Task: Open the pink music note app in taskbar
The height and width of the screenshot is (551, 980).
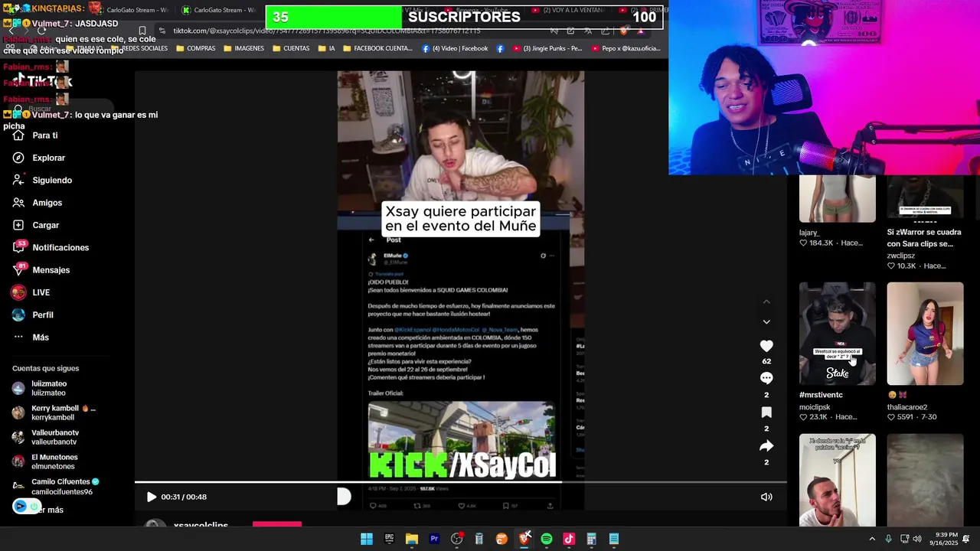Action: pyautogui.click(x=569, y=539)
